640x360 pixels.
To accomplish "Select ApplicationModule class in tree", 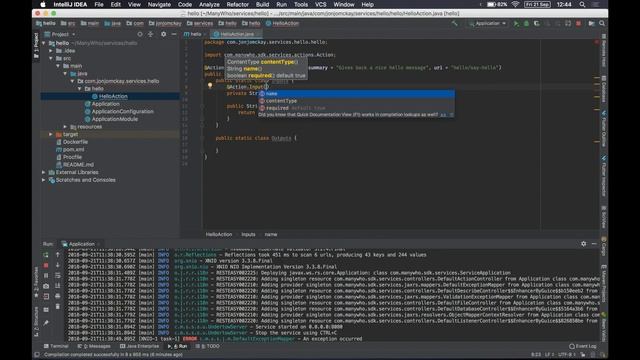I will tap(115, 119).
